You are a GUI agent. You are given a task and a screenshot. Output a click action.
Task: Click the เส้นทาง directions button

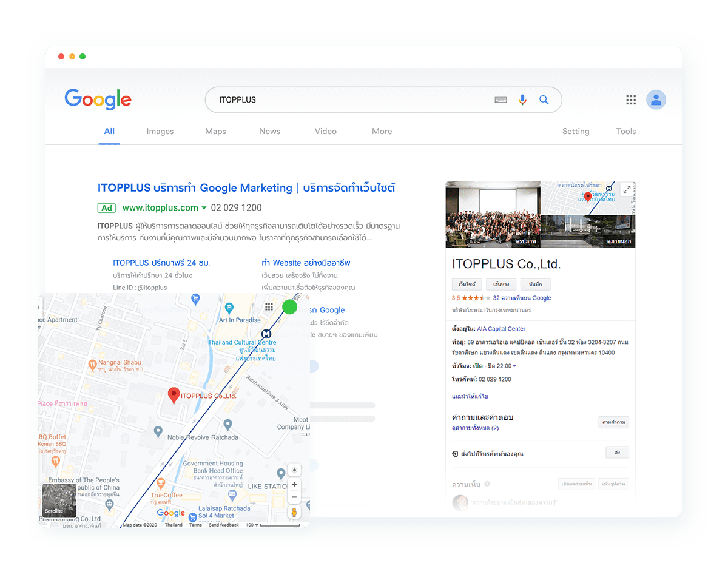[x=501, y=284]
